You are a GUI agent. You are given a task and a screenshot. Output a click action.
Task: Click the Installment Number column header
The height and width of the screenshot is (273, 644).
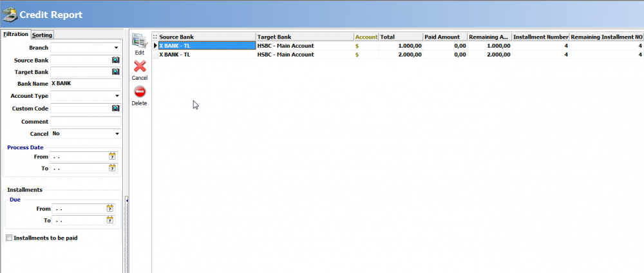coord(541,37)
